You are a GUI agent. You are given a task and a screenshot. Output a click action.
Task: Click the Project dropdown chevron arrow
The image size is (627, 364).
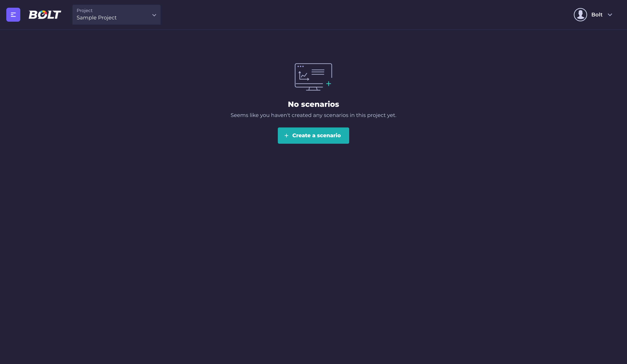click(x=154, y=15)
